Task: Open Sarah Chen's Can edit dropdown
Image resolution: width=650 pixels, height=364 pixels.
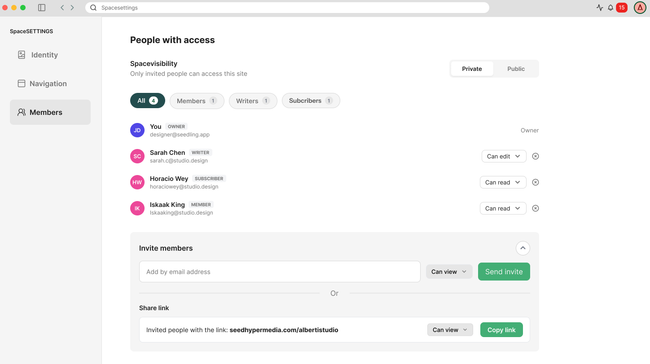Action: pyautogui.click(x=503, y=156)
